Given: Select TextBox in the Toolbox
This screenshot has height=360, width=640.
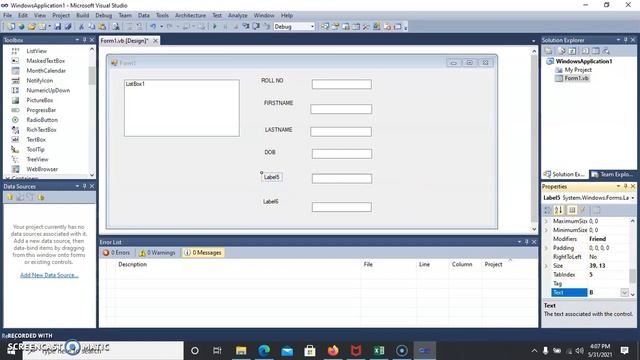Looking at the screenshot, I should pyautogui.click(x=36, y=140).
